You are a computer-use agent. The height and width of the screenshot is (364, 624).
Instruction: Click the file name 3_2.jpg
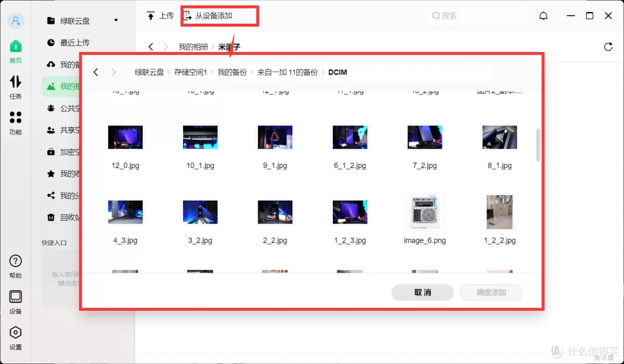click(x=200, y=240)
